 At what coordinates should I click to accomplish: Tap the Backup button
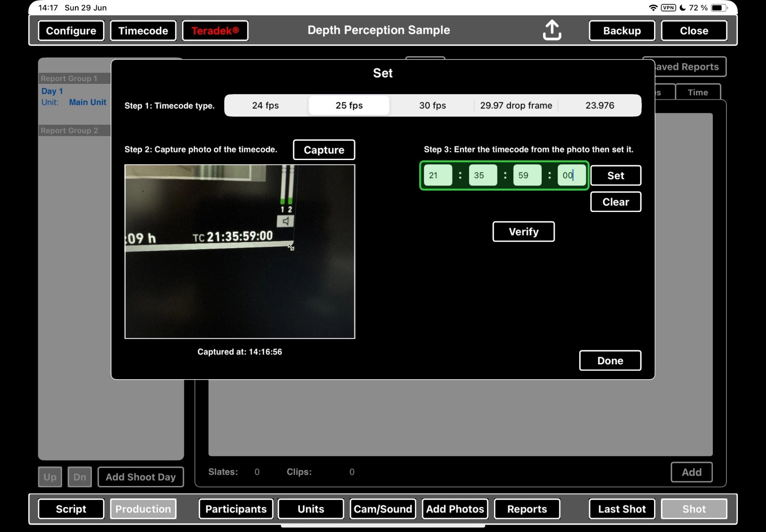pyautogui.click(x=622, y=31)
